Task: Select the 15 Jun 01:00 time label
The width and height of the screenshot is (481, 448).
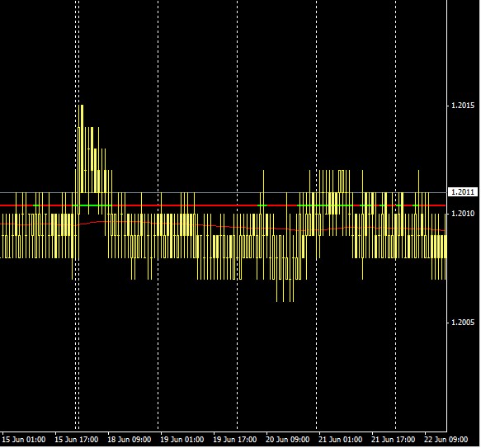Action: click(x=24, y=440)
